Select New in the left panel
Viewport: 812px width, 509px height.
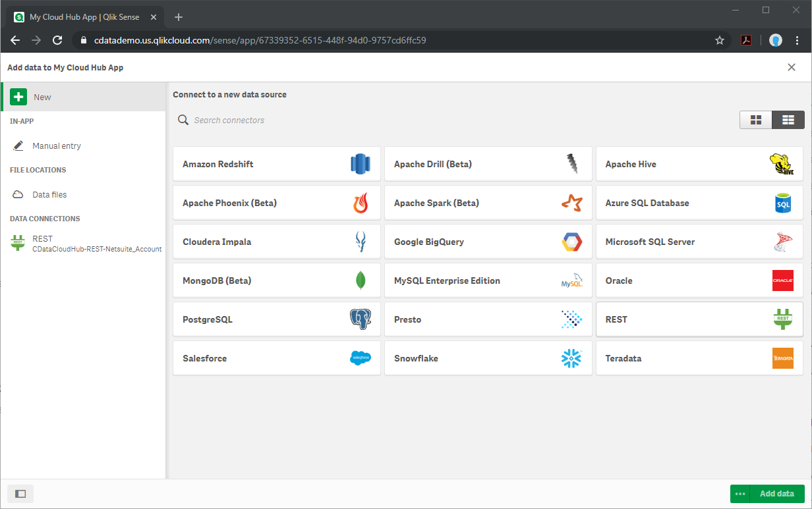(42, 97)
